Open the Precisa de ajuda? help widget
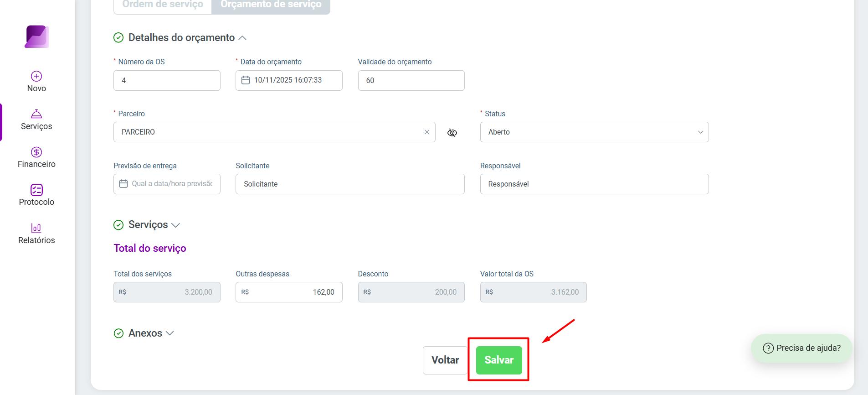The image size is (868, 395). 801,348
